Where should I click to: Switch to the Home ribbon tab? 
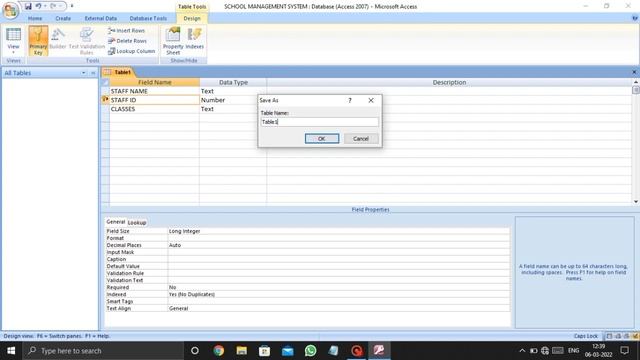[x=35, y=18]
